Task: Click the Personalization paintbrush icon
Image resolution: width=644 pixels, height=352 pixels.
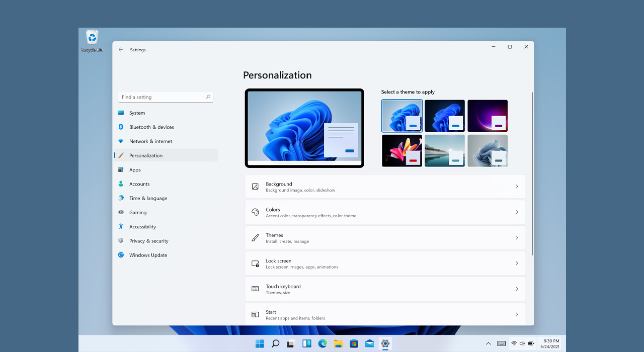Action: click(x=121, y=155)
